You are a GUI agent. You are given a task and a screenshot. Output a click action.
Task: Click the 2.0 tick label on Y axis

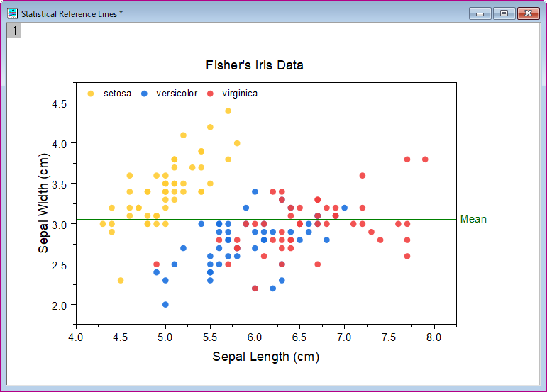tap(59, 306)
